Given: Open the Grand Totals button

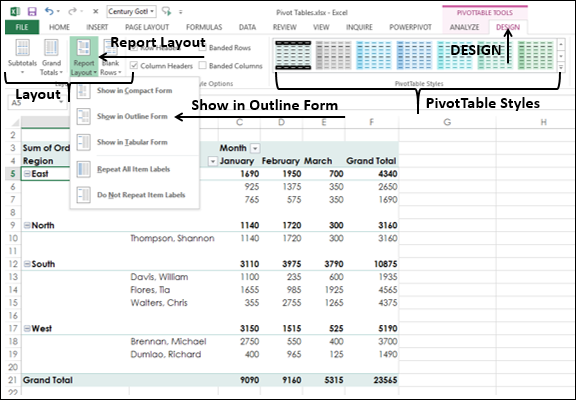Looking at the screenshot, I should tap(51, 57).
